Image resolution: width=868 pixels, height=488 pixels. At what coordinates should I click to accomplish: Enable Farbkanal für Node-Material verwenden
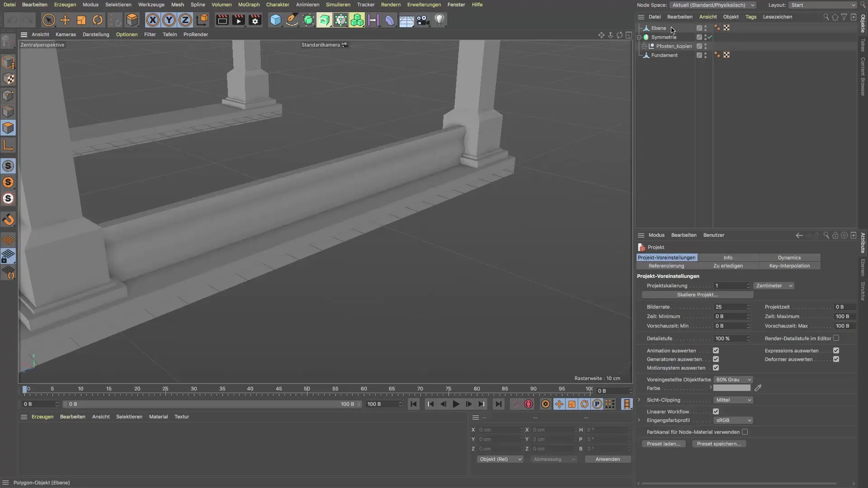[x=745, y=432]
